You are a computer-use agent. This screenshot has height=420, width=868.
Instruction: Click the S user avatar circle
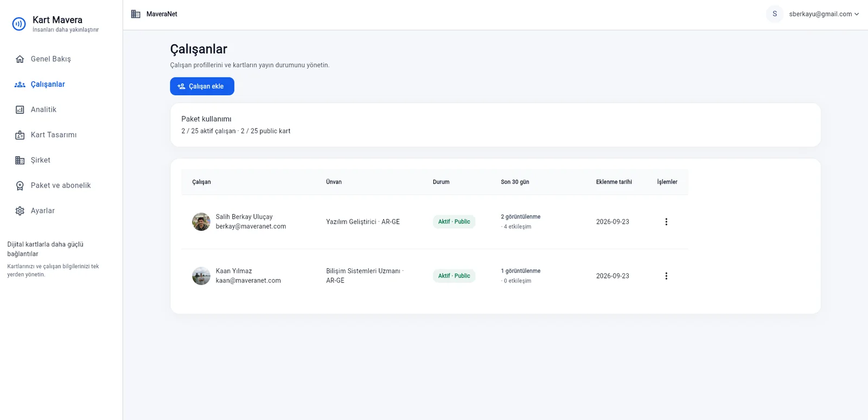[775, 14]
